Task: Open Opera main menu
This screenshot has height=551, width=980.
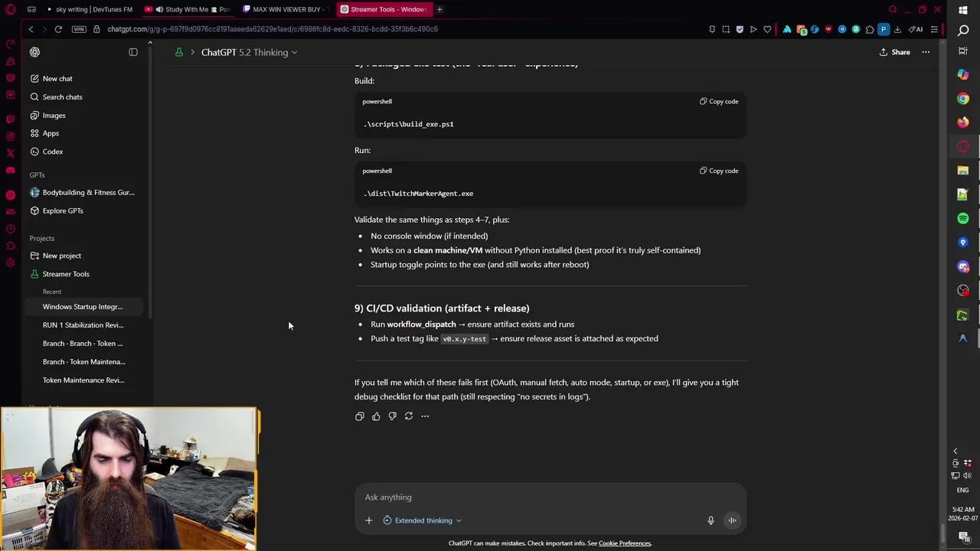Action: (11, 9)
